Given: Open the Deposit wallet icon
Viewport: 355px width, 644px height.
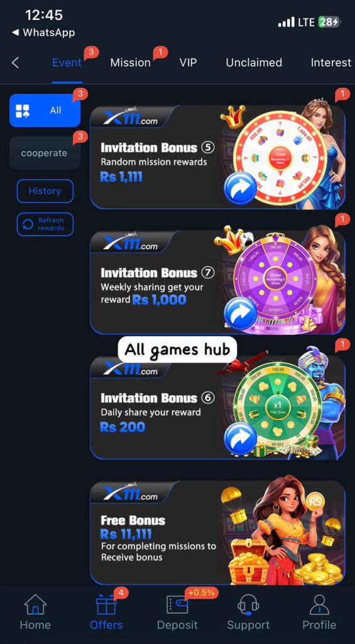Looking at the screenshot, I should click(177, 604).
